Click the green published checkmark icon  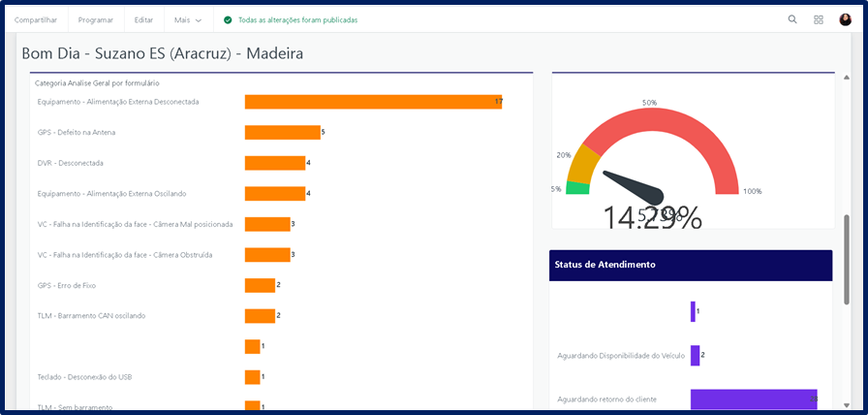pos(228,19)
